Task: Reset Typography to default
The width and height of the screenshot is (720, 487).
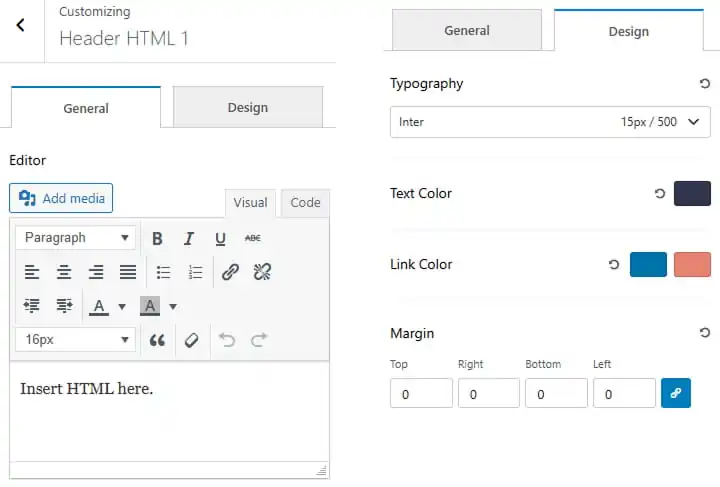Action: pyautogui.click(x=704, y=84)
